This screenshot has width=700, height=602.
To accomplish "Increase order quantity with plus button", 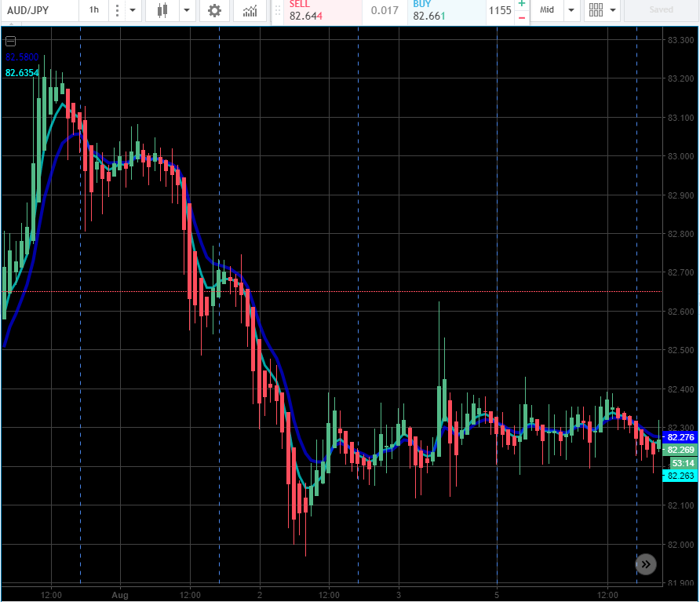I will [522, 4].
